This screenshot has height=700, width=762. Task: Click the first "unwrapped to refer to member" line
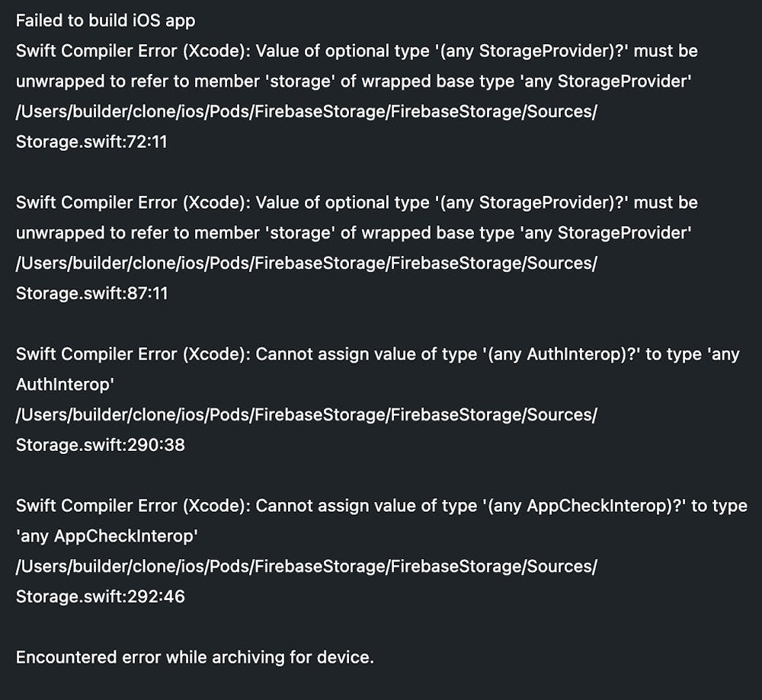354,81
